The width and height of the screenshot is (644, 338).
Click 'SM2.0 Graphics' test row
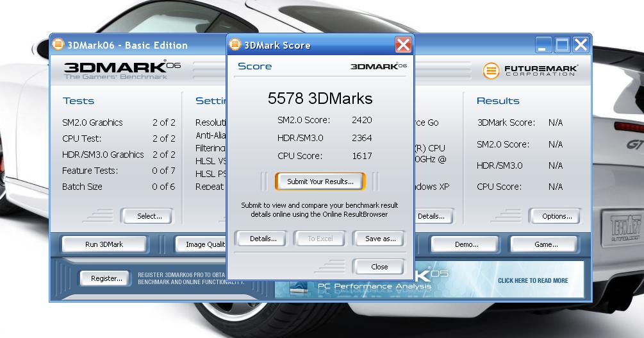point(119,123)
